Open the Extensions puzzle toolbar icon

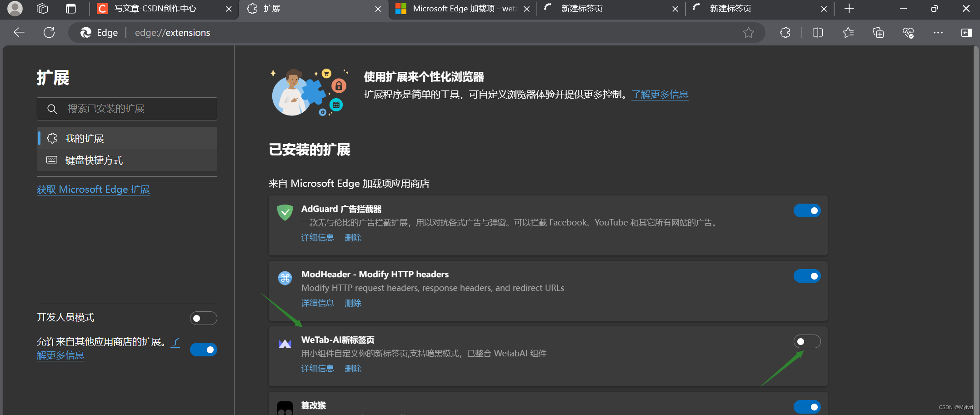(785, 33)
